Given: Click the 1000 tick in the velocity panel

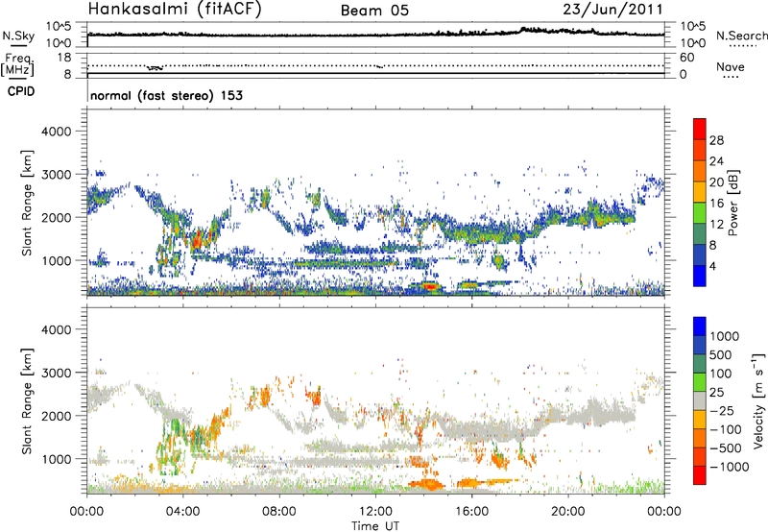Looking at the screenshot, I should [x=57, y=459].
